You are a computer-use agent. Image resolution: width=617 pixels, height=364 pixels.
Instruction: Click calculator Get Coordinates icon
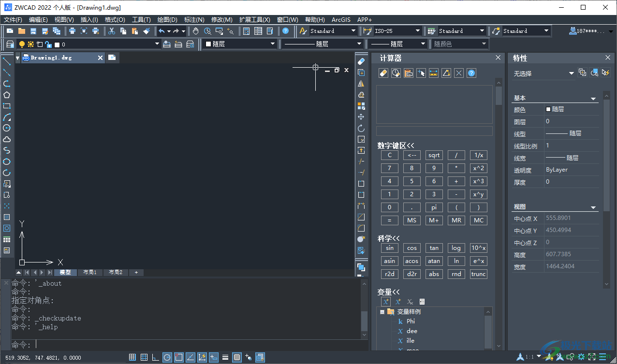421,73
